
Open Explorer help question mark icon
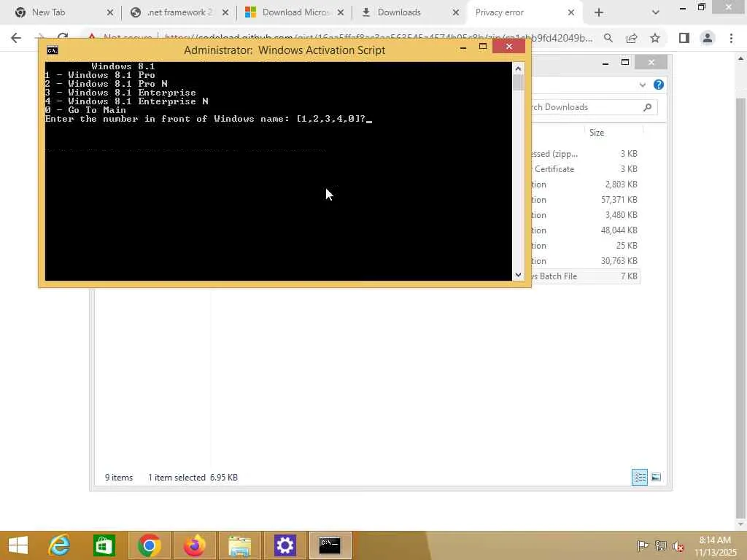(x=659, y=85)
